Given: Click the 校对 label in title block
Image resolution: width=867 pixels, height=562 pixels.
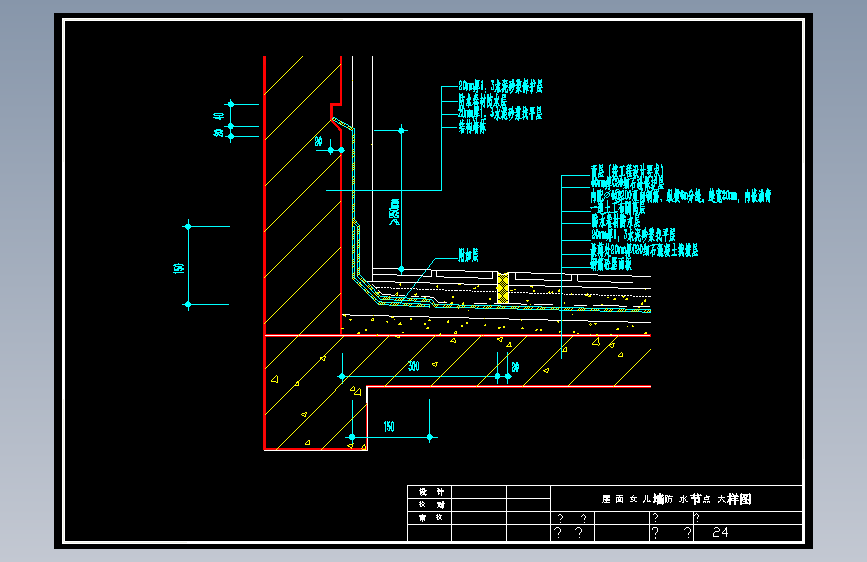Looking at the screenshot, I should coord(431,505).
